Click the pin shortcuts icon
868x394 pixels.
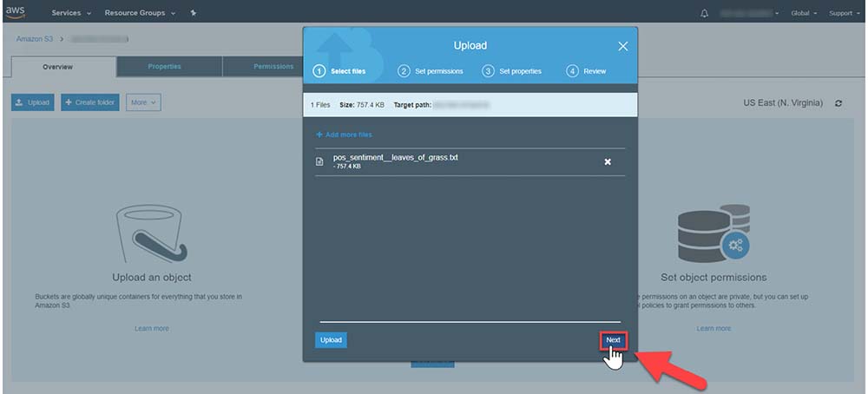[x=194, y=13]
